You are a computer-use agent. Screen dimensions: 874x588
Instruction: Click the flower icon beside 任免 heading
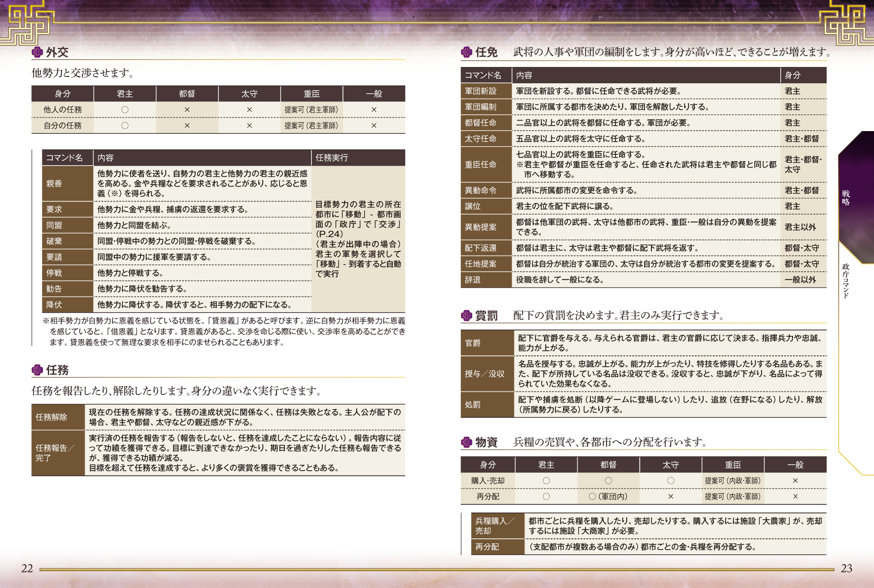[x=467, y=52]
